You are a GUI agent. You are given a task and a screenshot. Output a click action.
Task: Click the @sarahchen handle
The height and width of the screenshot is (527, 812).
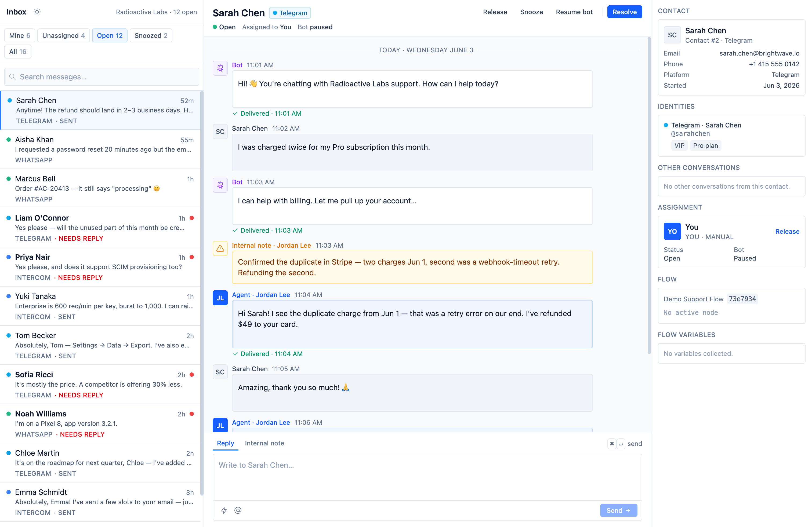tap(691, 134)
